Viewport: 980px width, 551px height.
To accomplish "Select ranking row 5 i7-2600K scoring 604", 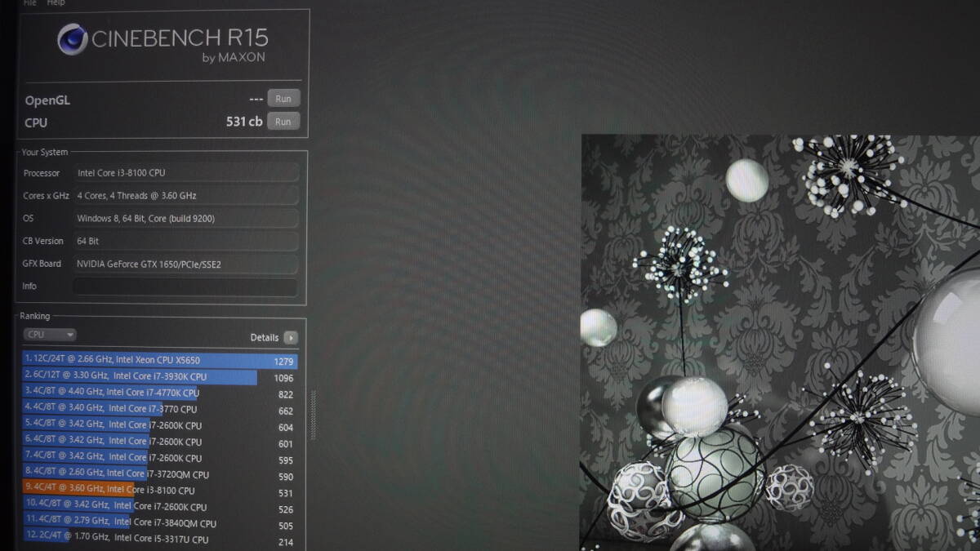I will coord(160,426).
